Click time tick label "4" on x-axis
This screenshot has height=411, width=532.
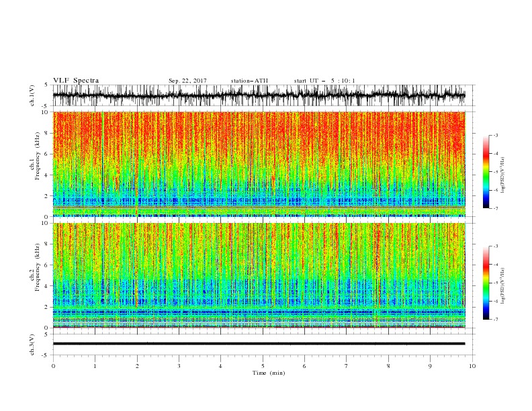click(x=220, y=366)
